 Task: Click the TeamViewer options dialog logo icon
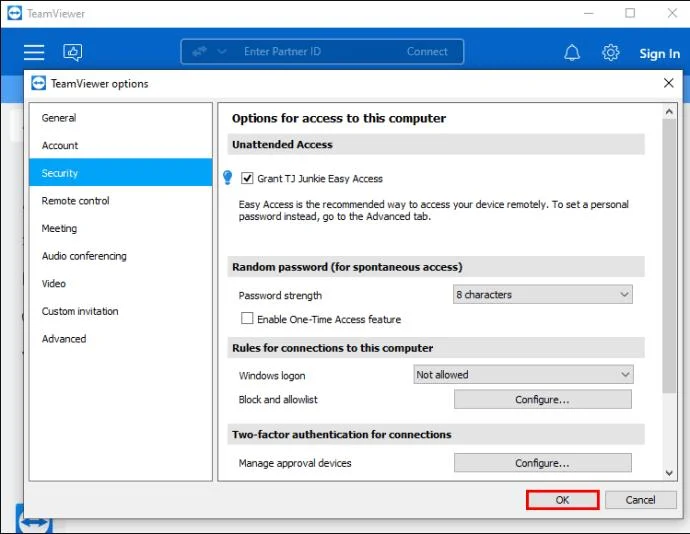(x=38, y=83)
